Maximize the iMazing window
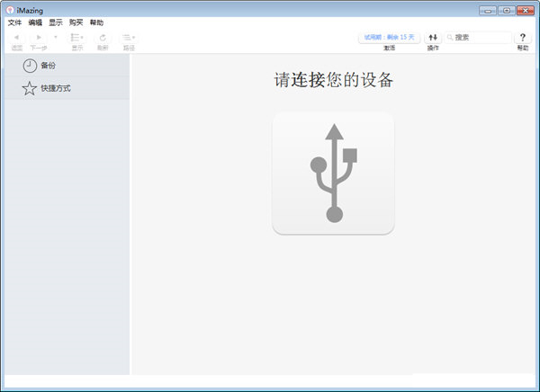The height and width of the screenshot is (392, 540). coord(507,9)
